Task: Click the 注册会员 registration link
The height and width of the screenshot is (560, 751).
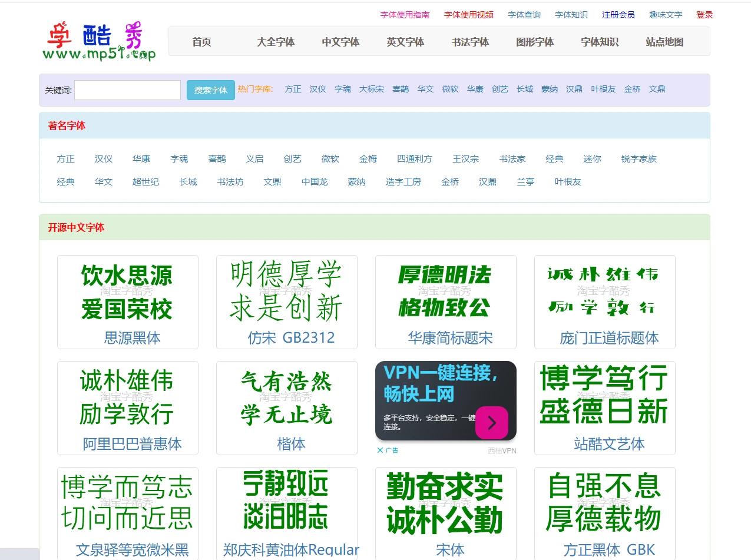Action: (618, 14)
